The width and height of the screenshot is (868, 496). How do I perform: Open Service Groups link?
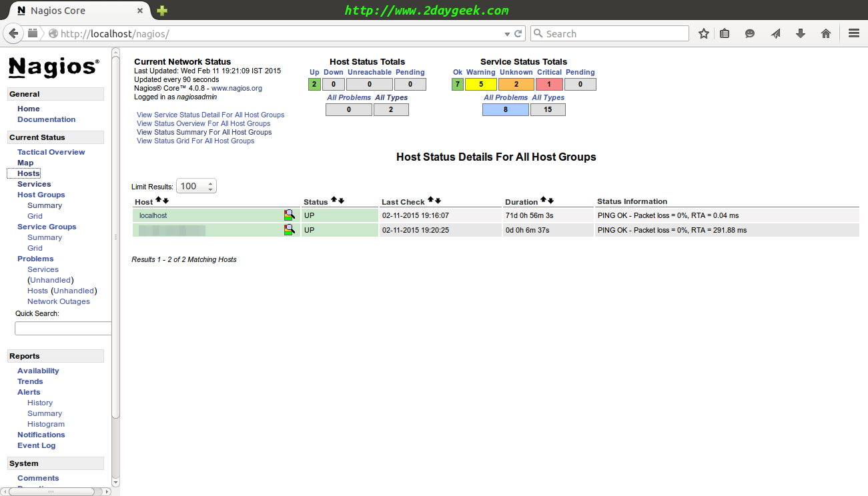point(47,227)
